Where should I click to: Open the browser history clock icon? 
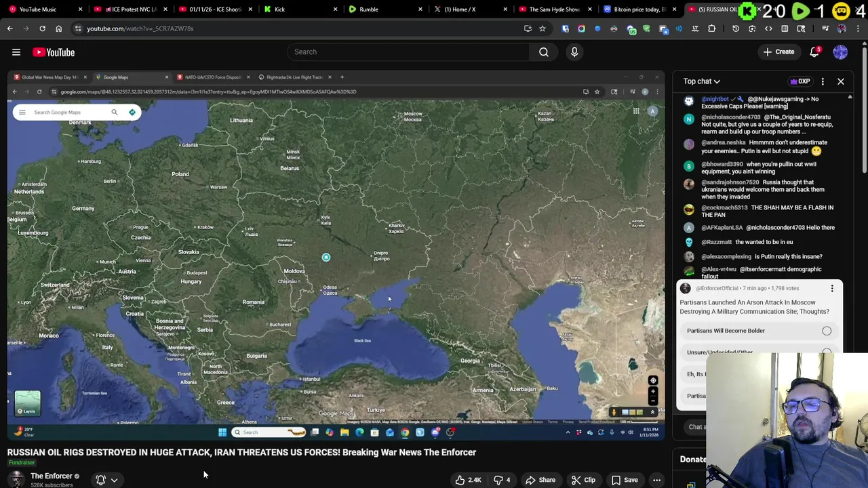(736, 28)
